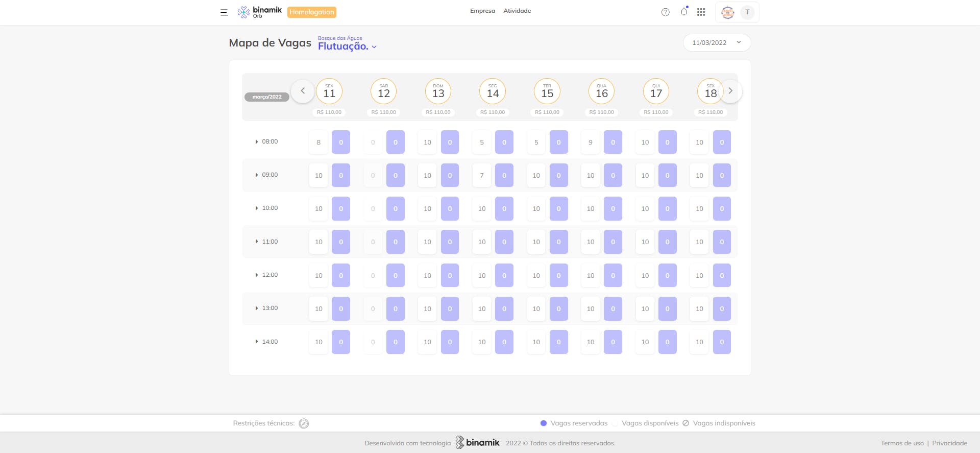Click the Mapa de Vagas heading
Screen dimensions: 980x453
pyautogui.click(x=270, y=43)
